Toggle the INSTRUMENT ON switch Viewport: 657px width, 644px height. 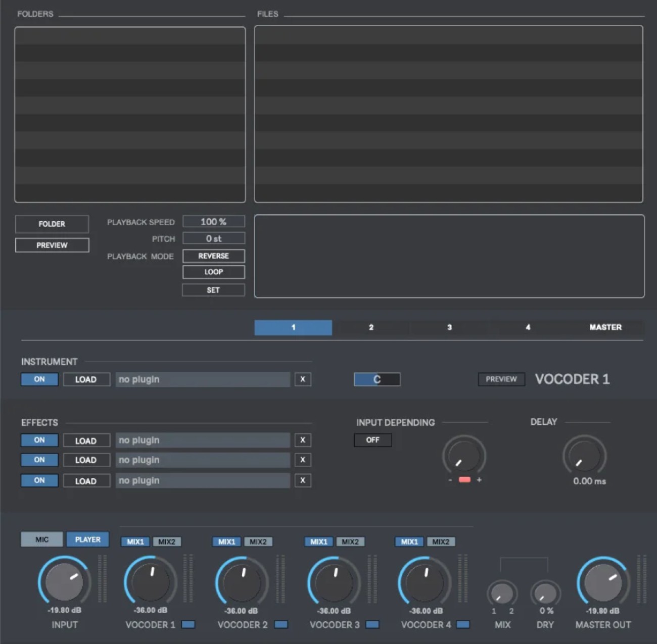[x=39, y=379]
